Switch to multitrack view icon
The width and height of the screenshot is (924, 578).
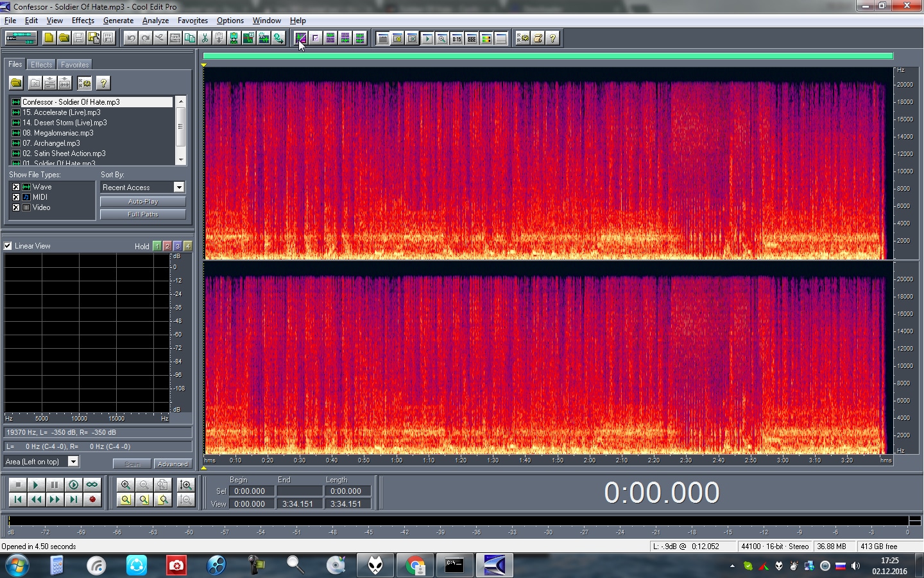coord(21,38)
